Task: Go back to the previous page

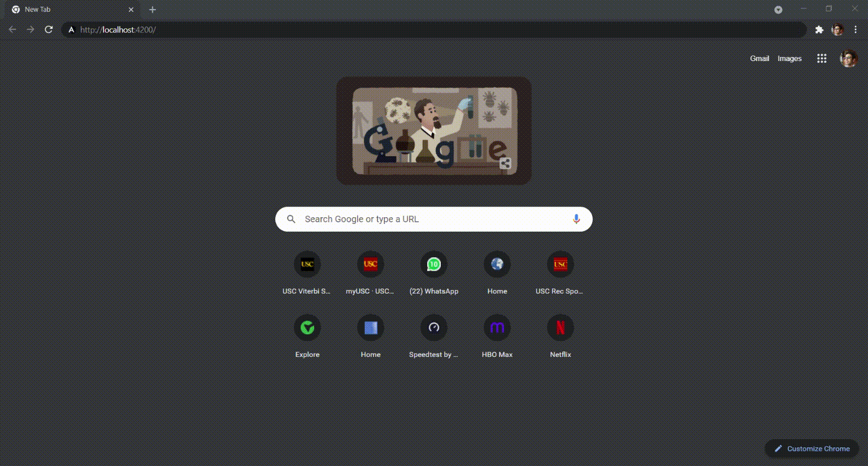Action: pyautogui.click(x=12, y=29)
